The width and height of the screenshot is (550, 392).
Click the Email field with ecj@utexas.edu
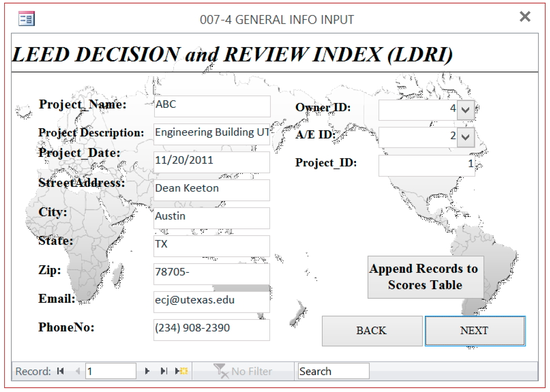(x=212, y=302)
